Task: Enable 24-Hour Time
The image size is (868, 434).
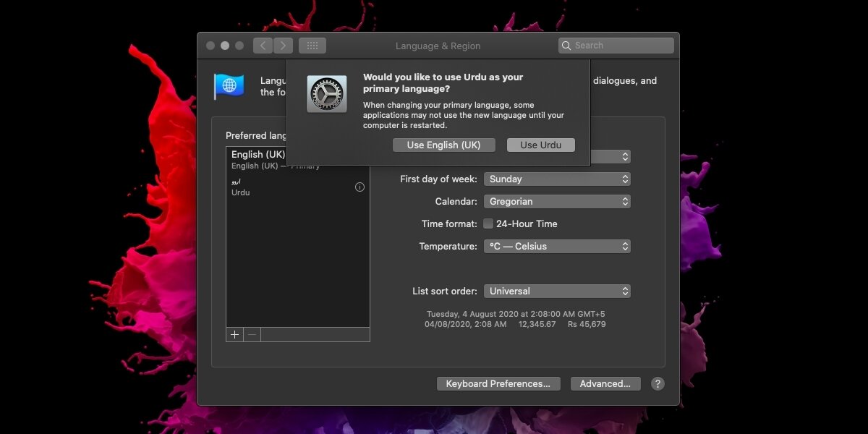Action: tap(488, 224)
